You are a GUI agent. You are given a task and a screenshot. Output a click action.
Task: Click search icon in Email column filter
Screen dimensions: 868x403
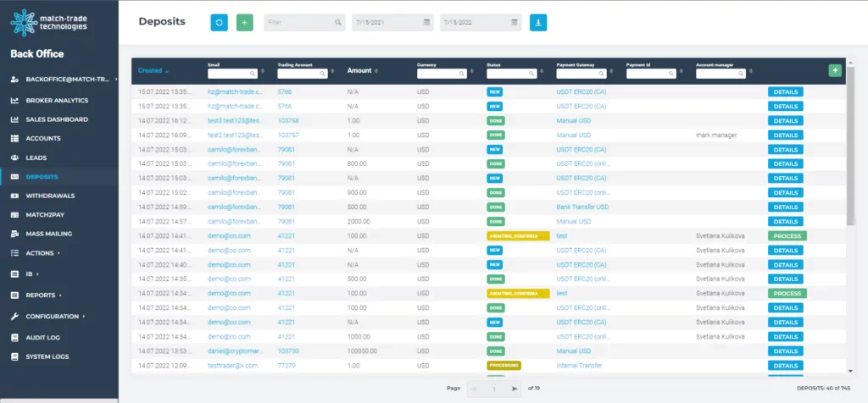[x=253, y=73]
